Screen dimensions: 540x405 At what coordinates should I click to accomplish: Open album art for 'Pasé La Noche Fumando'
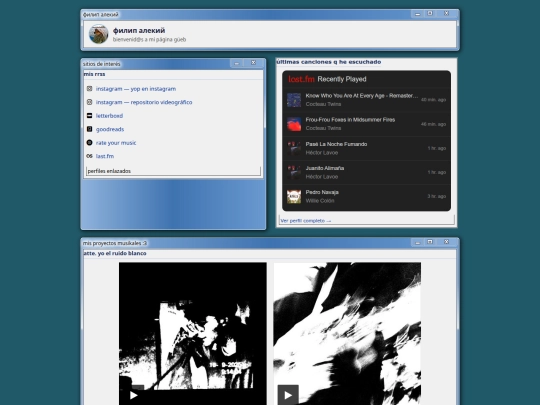tap(294, 148)
